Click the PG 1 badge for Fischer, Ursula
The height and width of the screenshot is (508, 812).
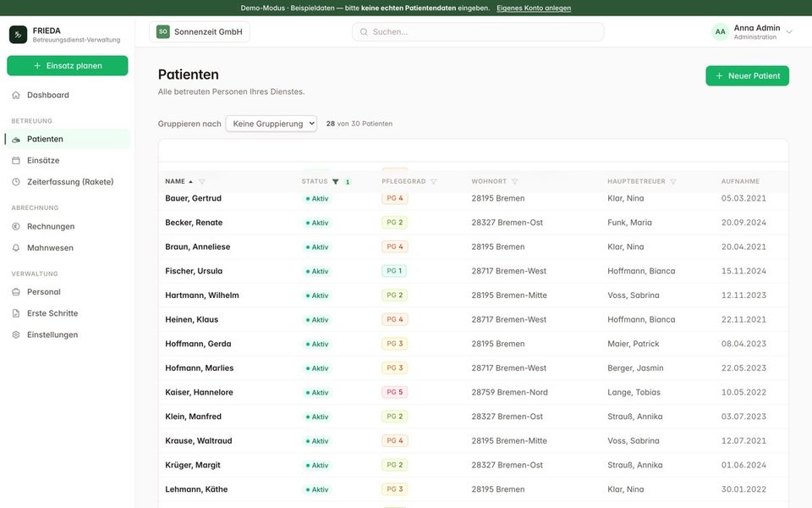coord(394,271)
